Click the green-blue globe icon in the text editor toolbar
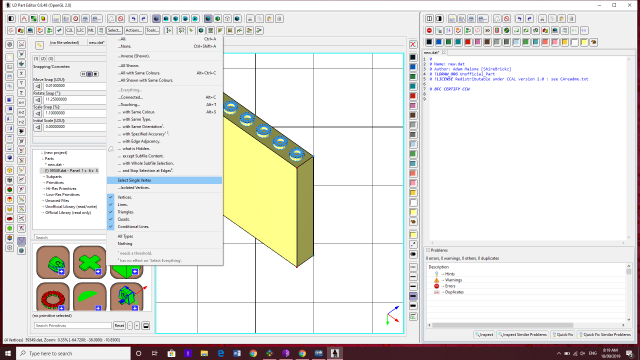640x360 pixels. coord(507,31)
